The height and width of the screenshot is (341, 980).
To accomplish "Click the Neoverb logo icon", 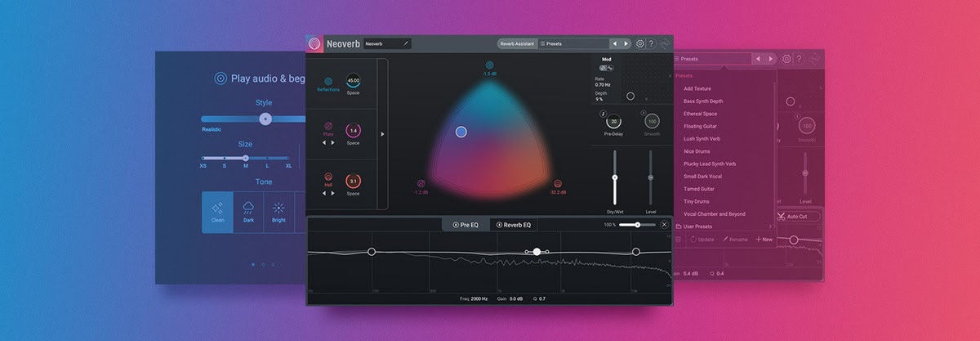I will coord(315,43).
